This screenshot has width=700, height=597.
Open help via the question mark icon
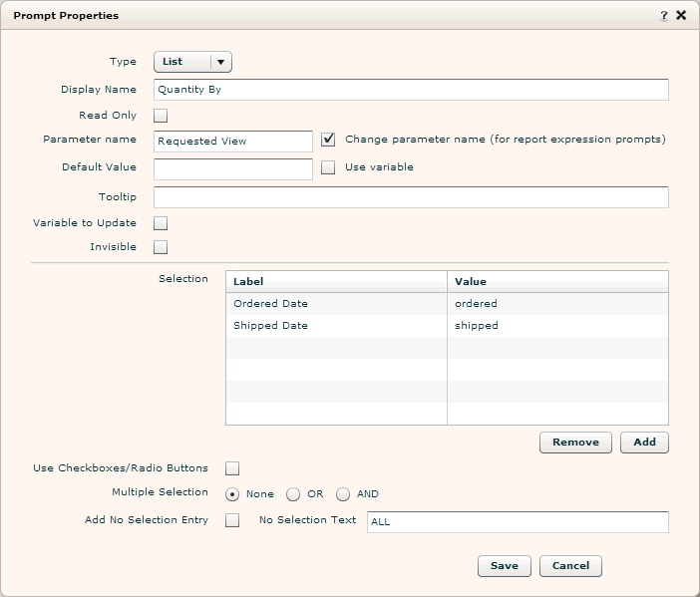click(x=663, y=16)
